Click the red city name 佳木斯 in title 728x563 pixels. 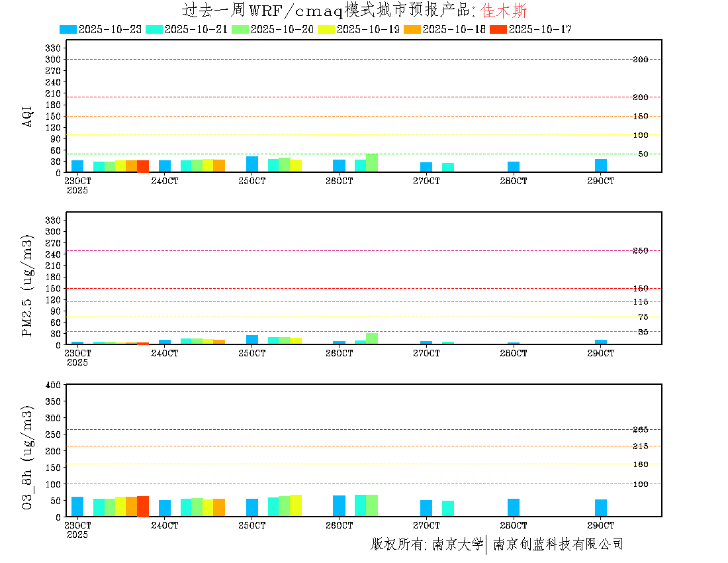click(504, 11)
